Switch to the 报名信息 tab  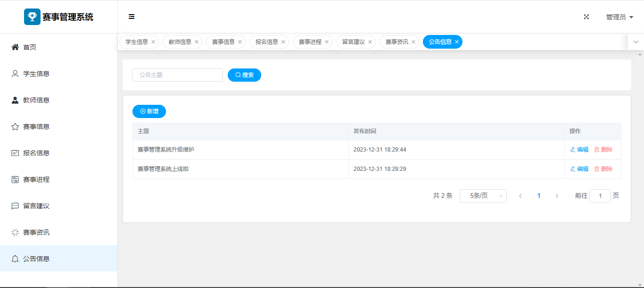(266, 42)
